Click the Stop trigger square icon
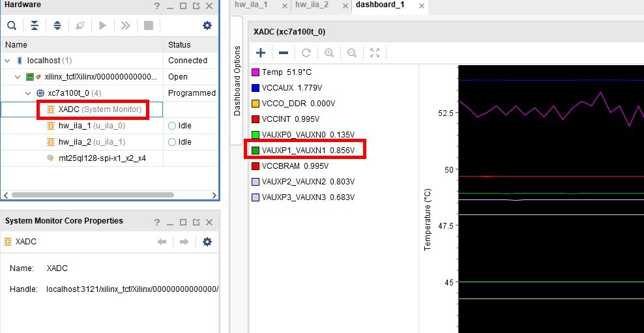The image size is (644, 333). click(148, 26)
